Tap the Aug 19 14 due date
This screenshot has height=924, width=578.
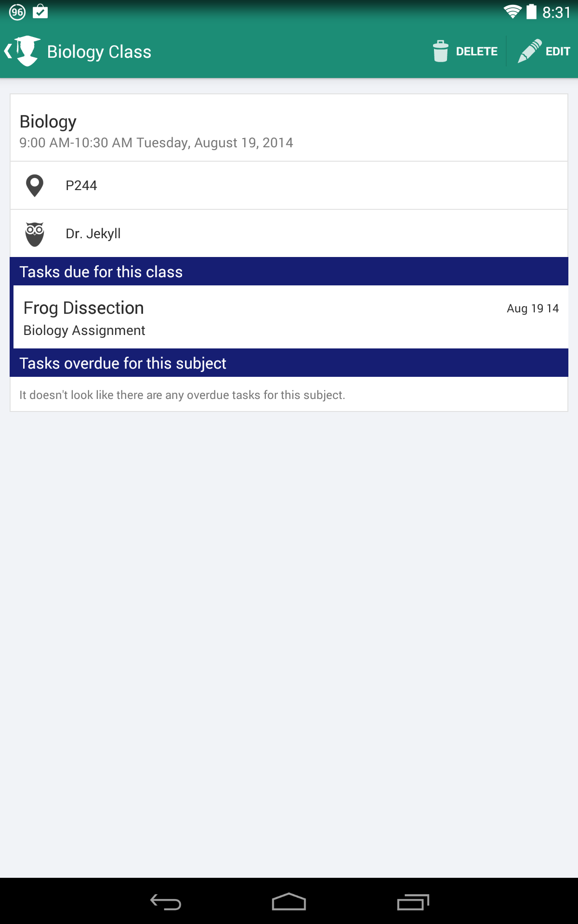pos(533,308)
